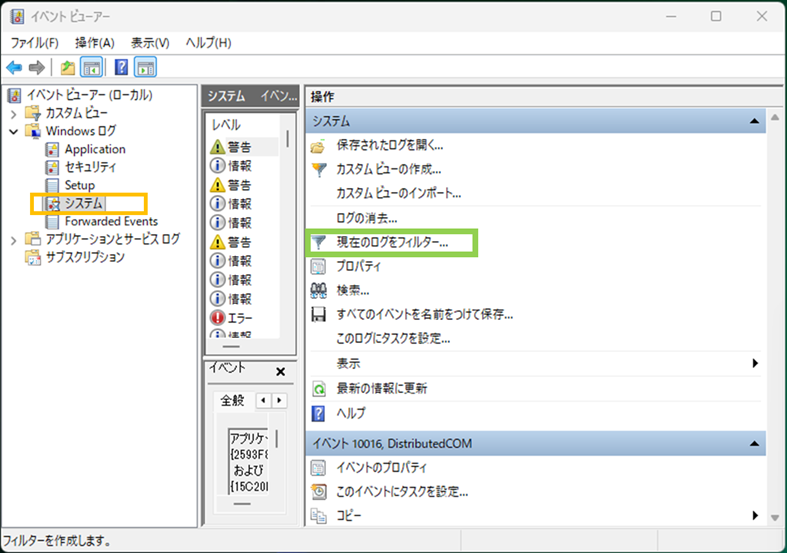The height and width of the screenshot is (553, 787).
Task: Click このログにタスクを設定 action
Action: click(x=393, y=339)
